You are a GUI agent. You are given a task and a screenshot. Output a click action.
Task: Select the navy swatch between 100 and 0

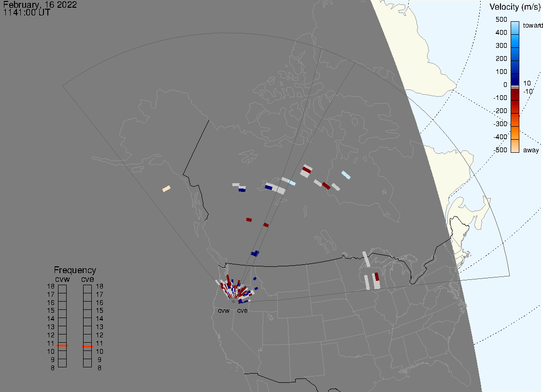tap(515, 80)
